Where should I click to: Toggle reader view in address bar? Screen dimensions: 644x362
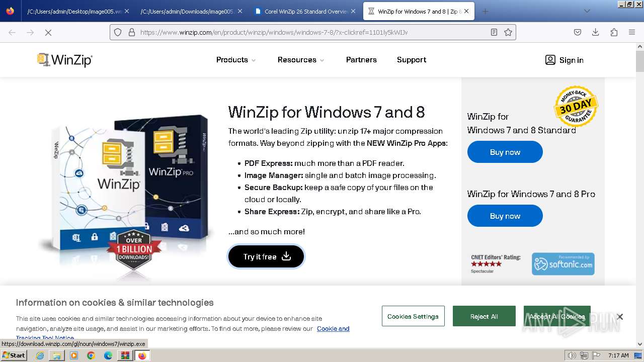(494, 32)
